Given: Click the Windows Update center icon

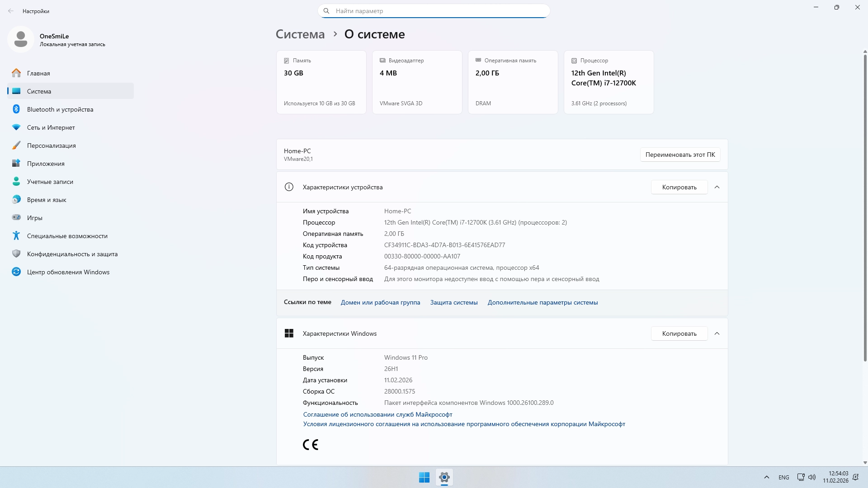Looking at the screenshot, I should 16,272.
